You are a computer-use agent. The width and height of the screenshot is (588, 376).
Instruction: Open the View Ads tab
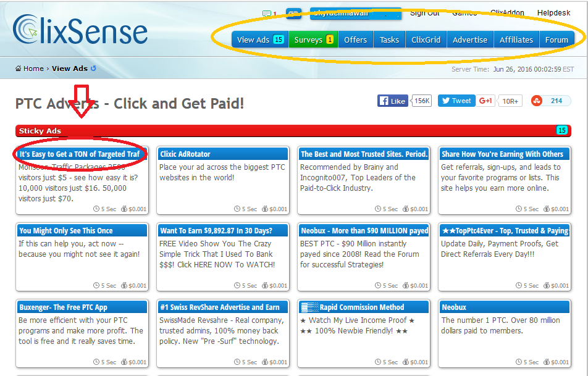pyautogui.click(x=260, y=40)
